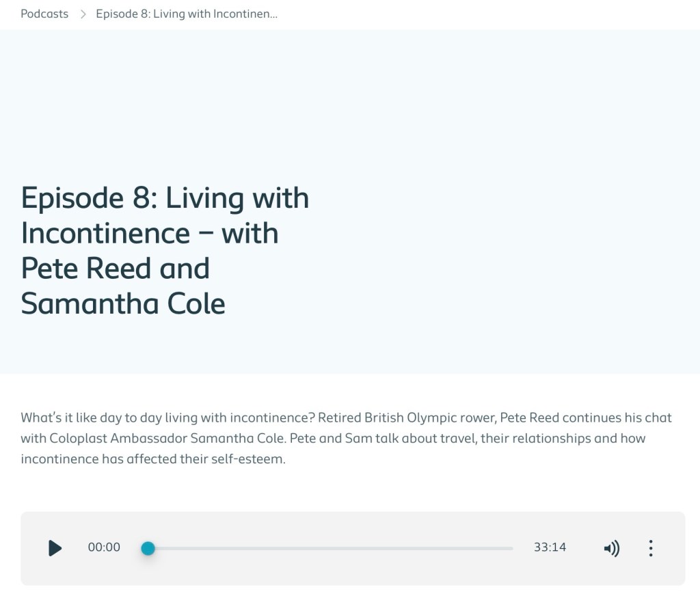Click the blue seek handle on the progress bar
The width and height of the screenshot is (700, 598).
point(148,548)
